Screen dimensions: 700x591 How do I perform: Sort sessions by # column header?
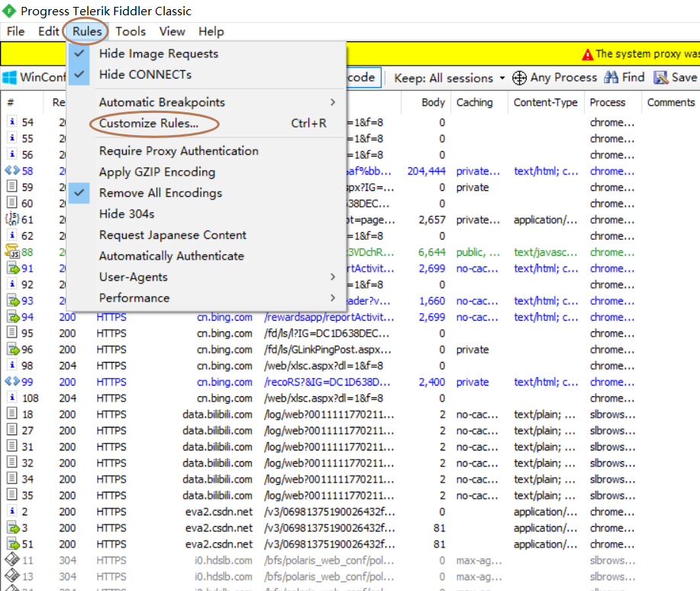pos(22,102)
